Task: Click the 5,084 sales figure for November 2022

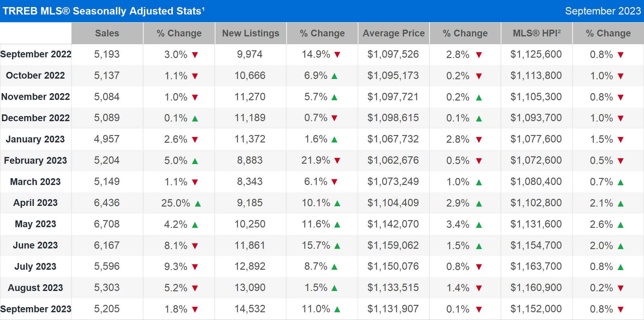Action: 107,97
